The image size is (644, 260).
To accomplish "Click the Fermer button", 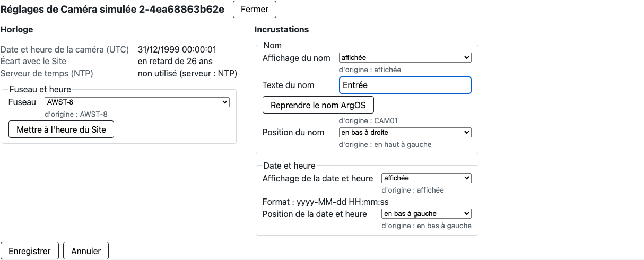I will [x=255, y=9].
